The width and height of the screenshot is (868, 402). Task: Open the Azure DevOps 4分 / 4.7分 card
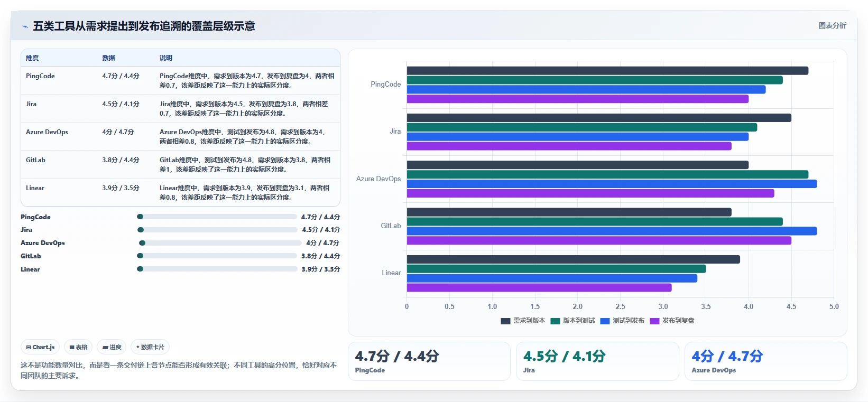click(766, 361)
